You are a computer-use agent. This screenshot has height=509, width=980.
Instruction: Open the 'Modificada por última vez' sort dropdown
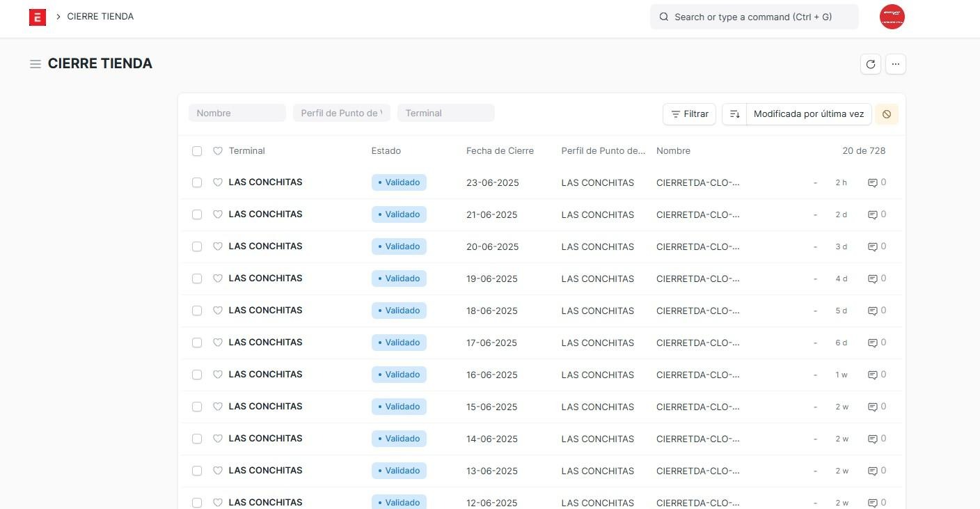(x=808, y=114)
